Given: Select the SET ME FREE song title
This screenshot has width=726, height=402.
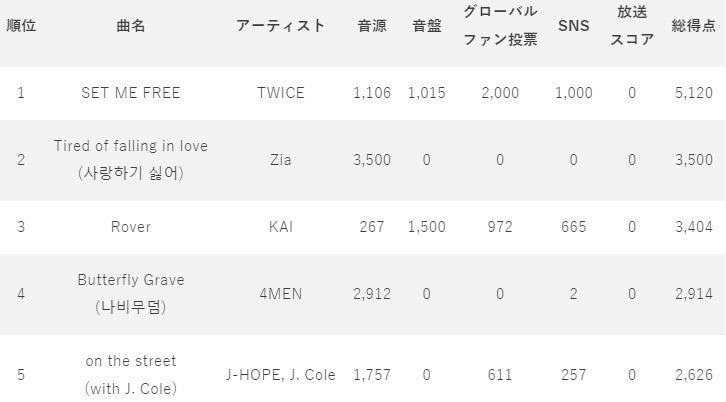Looking at the screenshot, I should 131,93.
